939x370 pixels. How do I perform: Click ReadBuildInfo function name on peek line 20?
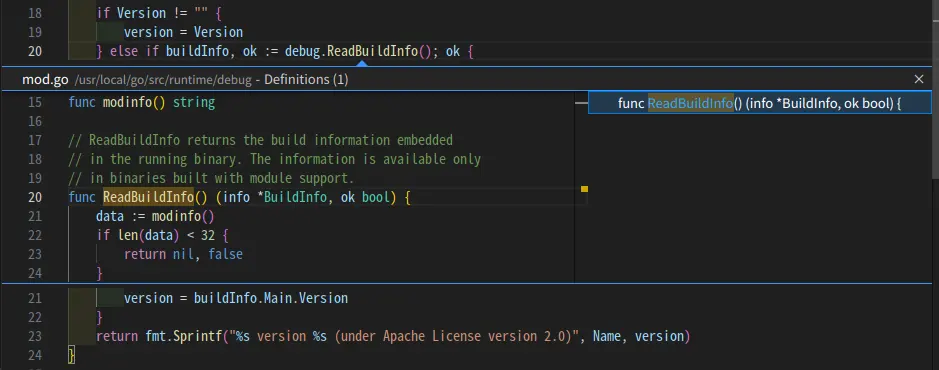(x=149, y=197)
